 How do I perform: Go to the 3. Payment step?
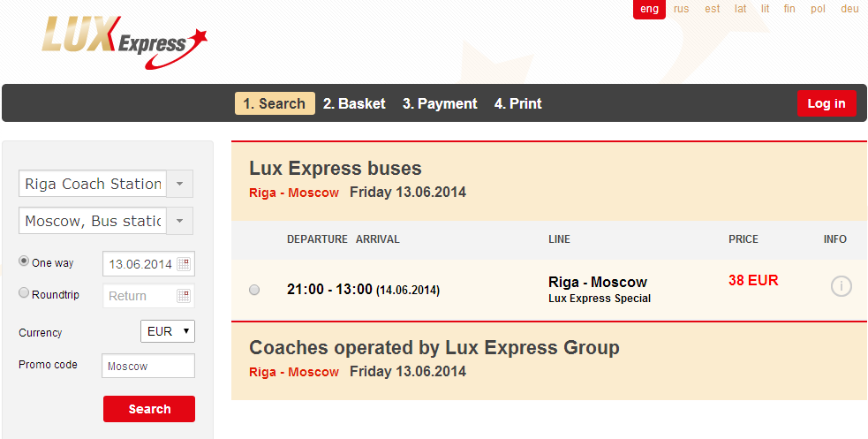point(440,103)
